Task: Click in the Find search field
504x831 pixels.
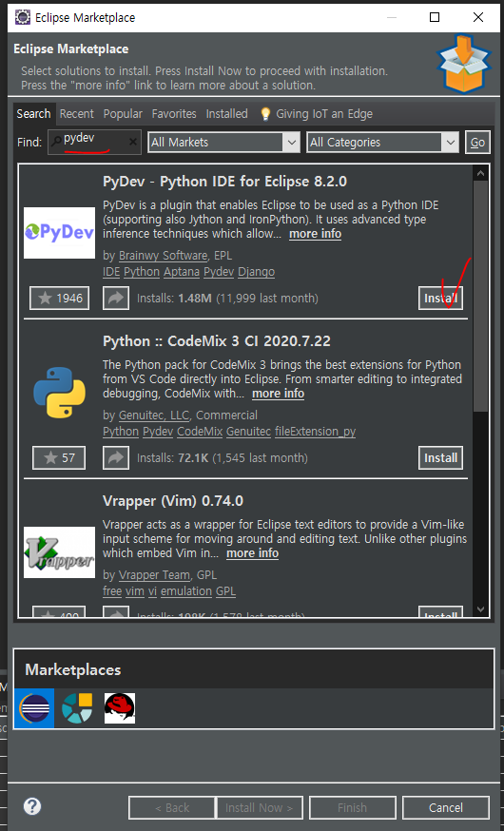Action: [x=94, y=142]
